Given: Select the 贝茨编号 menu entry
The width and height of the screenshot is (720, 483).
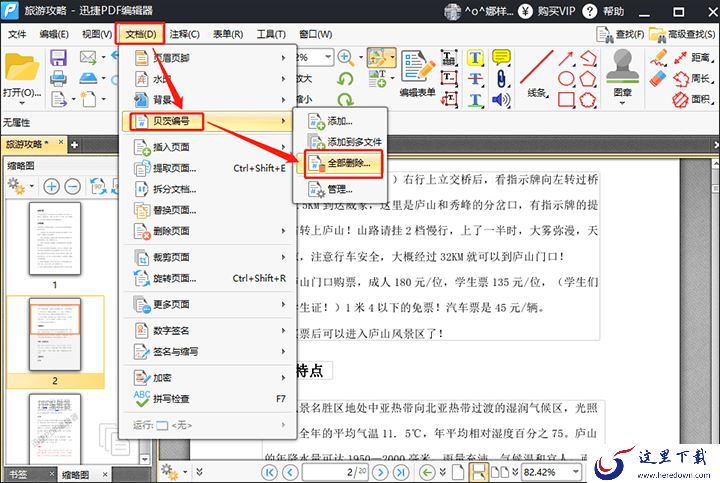Looking at the screenshot, I should tap(209, 121).
